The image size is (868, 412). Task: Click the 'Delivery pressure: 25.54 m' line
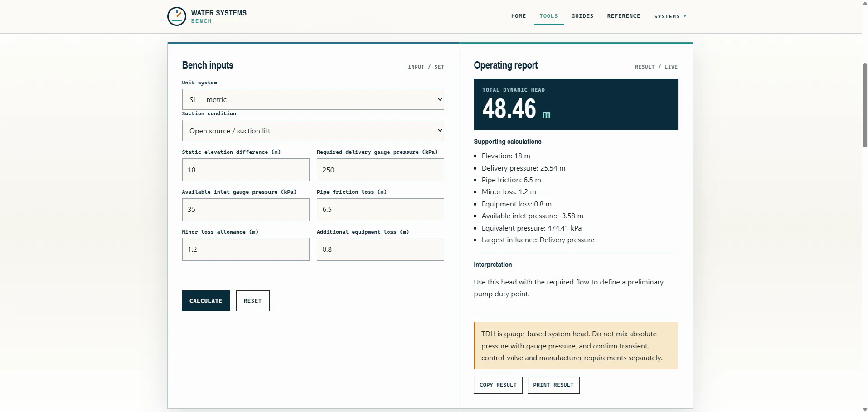click(524, 168)
